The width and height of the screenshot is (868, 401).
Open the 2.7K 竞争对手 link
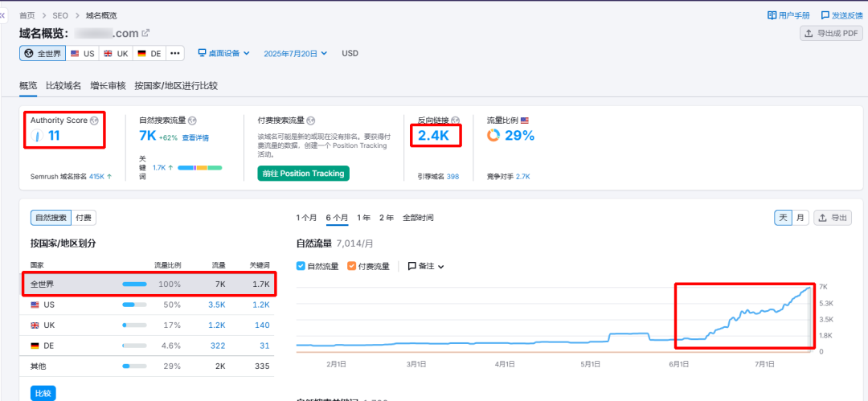pos(522,177)
